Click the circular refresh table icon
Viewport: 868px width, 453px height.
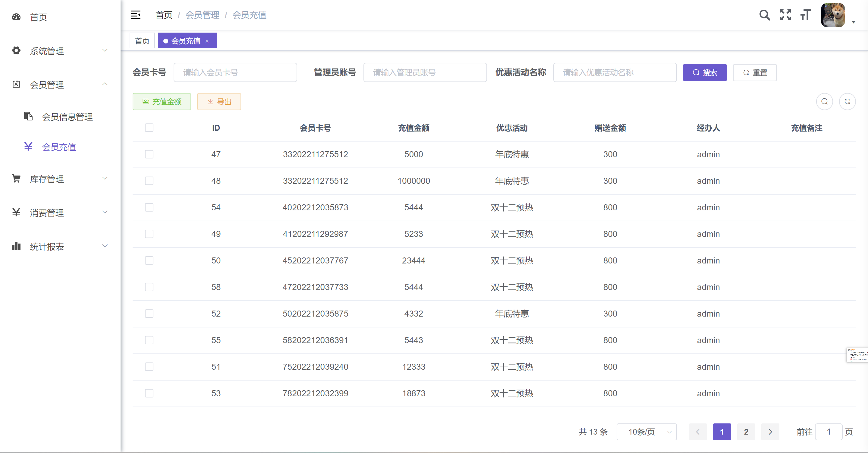click(x=847, y=101)
